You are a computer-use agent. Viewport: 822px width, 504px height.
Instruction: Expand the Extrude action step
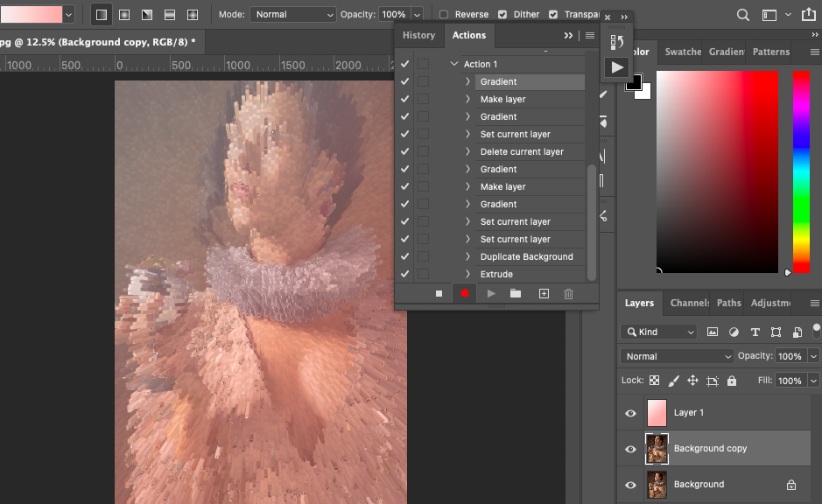pos(468,275)
